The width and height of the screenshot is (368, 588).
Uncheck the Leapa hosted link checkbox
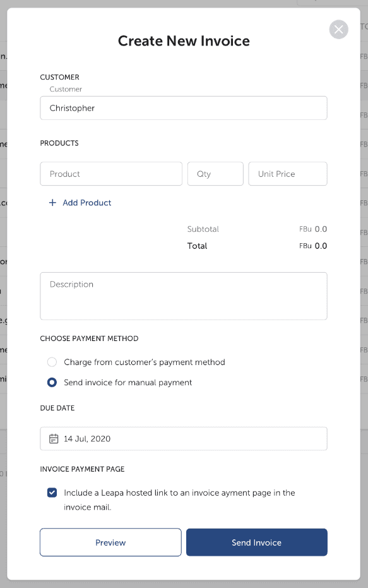(52, 493)
